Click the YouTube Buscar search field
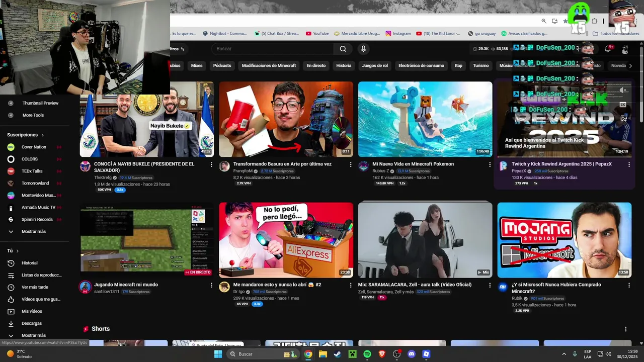The width and height of the screenshot is (644, 362). [273, 49]
